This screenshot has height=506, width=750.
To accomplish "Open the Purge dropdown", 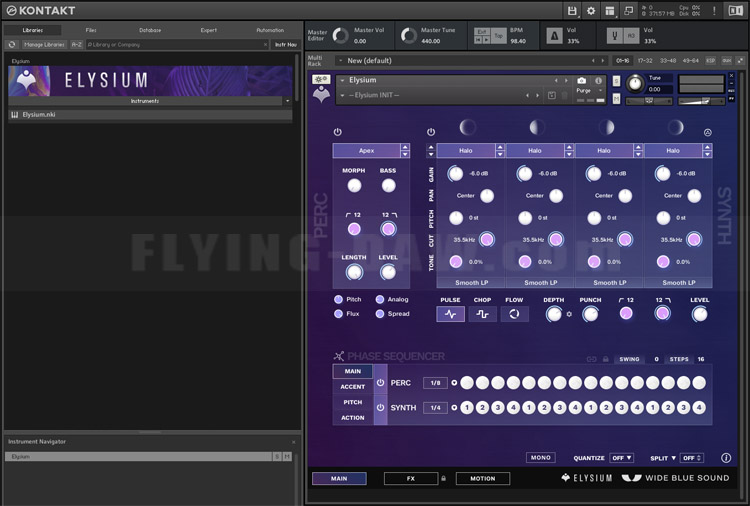I will [x=589, y=90].
